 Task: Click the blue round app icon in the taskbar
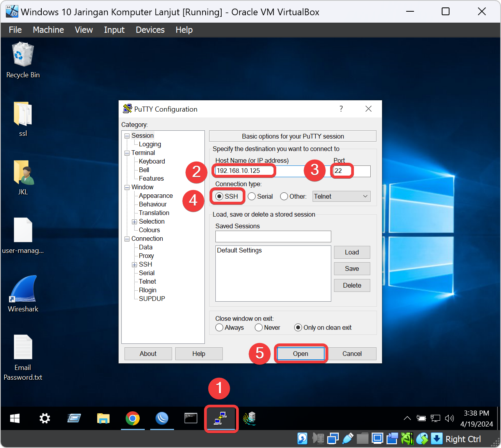point(162,419)
